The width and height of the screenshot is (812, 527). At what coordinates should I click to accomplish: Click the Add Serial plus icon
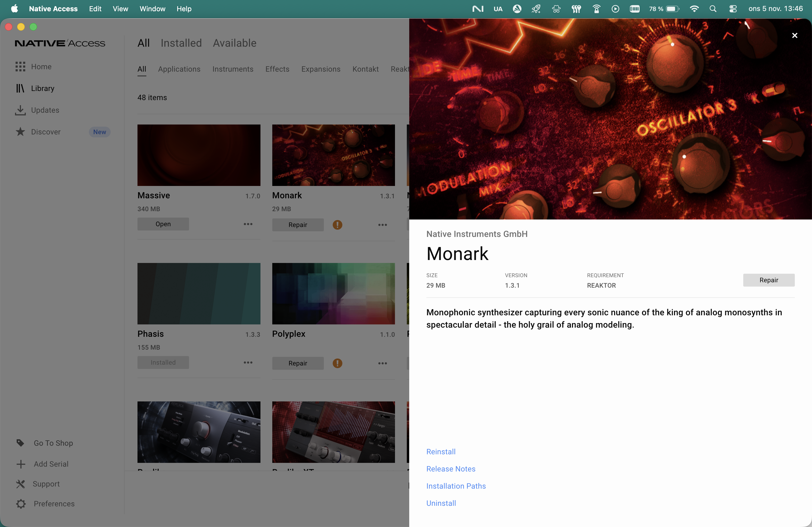click(20, 464)
